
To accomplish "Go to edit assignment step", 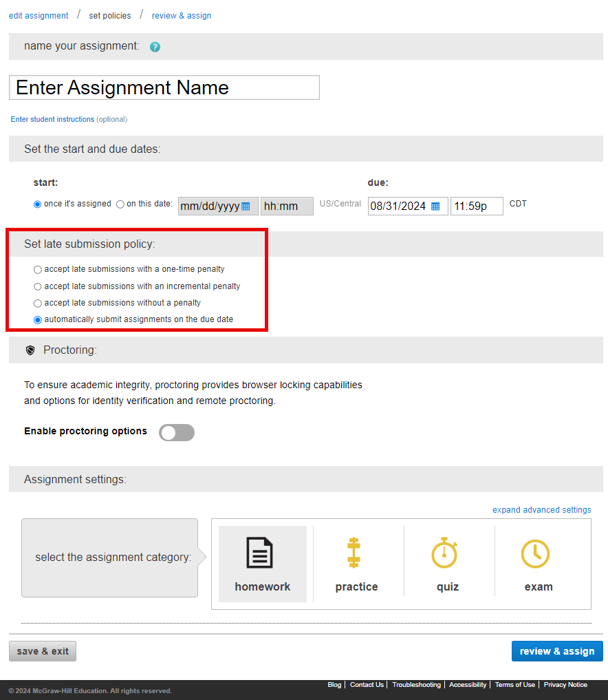I will click(39, 16).
